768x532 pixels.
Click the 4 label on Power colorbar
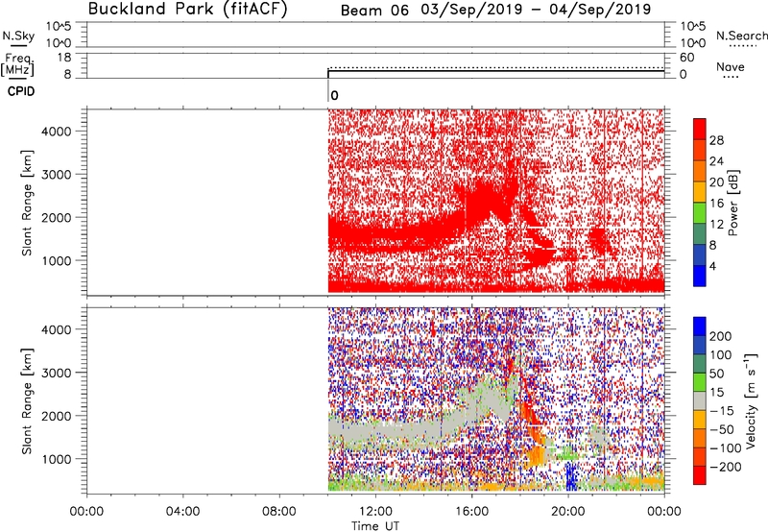(712, 266)
